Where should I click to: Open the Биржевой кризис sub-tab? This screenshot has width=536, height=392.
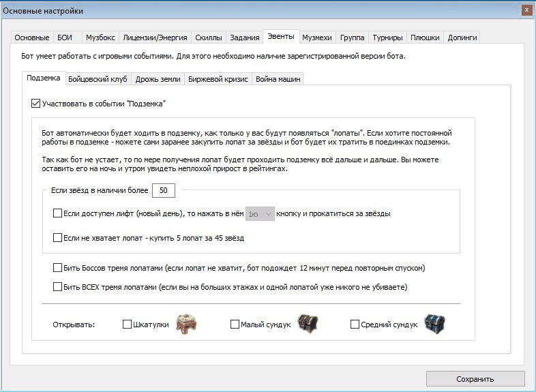point(218,79)
